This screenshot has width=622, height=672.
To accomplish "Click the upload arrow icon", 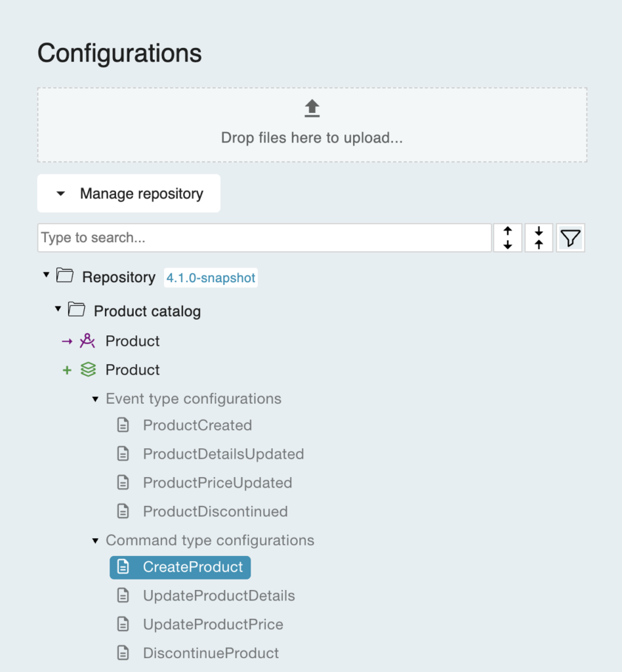I will 312,108.
